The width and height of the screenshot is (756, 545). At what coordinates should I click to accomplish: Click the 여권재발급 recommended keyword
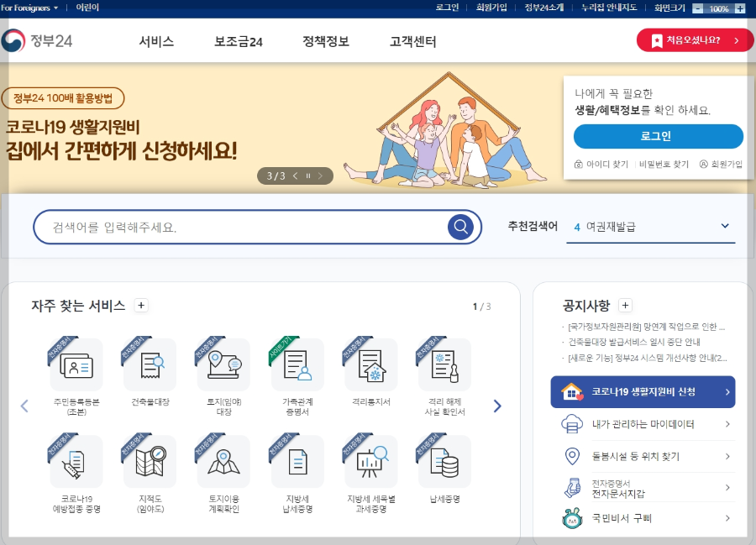[611, 227]
